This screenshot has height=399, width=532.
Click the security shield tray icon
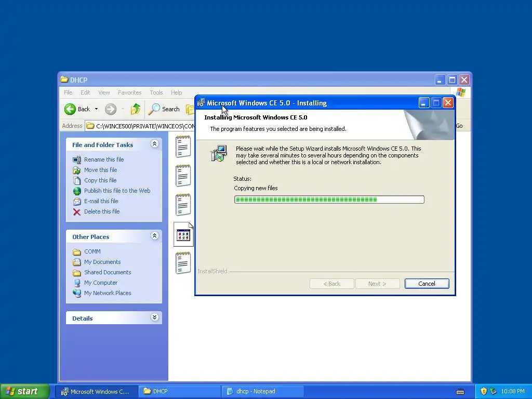coord(484,391)
